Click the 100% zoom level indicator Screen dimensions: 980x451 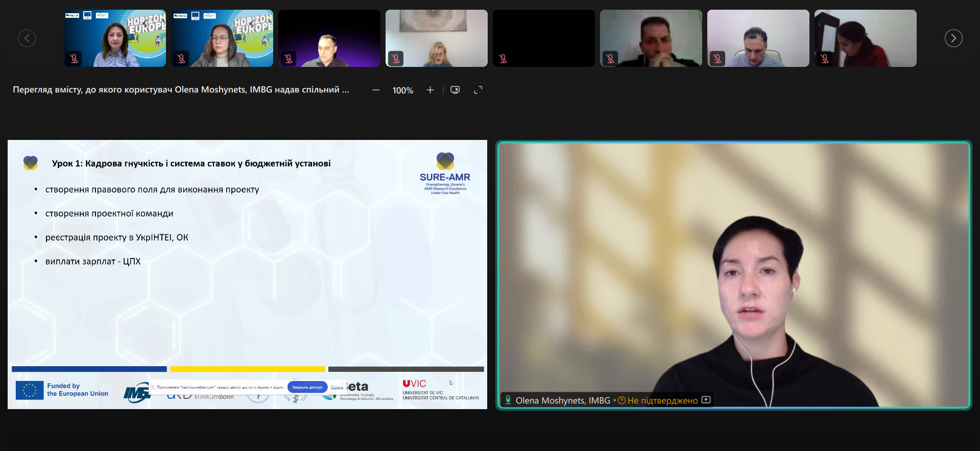pos(402,90)
